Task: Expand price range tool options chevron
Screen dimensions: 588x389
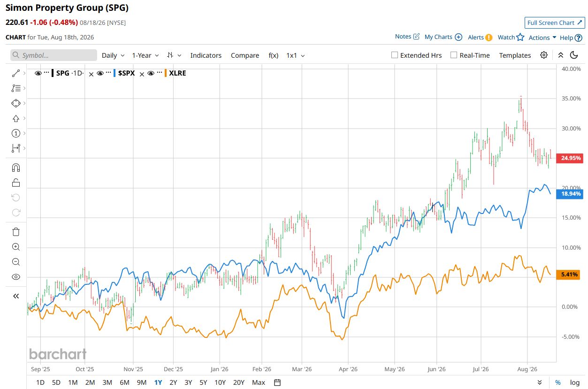Action: (x=24, y=148)
